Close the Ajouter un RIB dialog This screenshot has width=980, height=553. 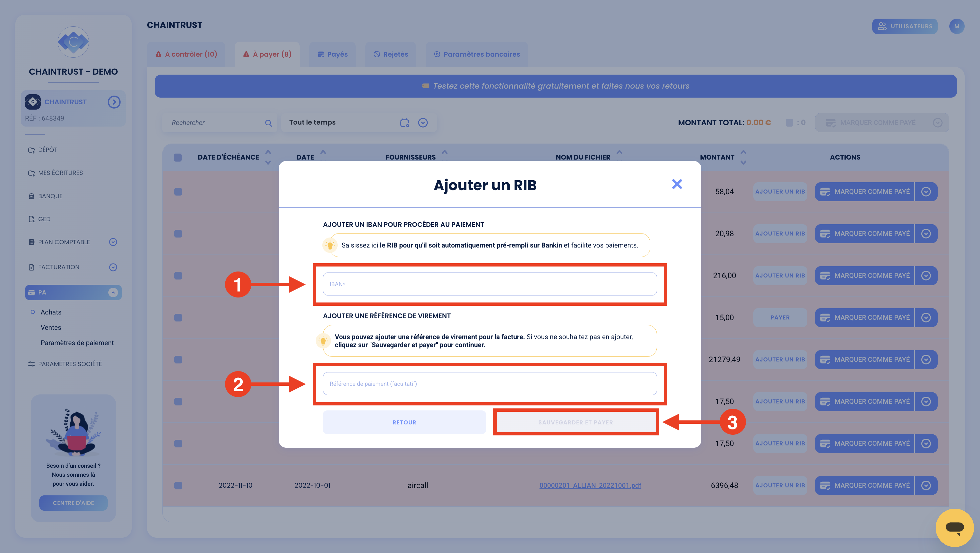[x=677, y=184]
